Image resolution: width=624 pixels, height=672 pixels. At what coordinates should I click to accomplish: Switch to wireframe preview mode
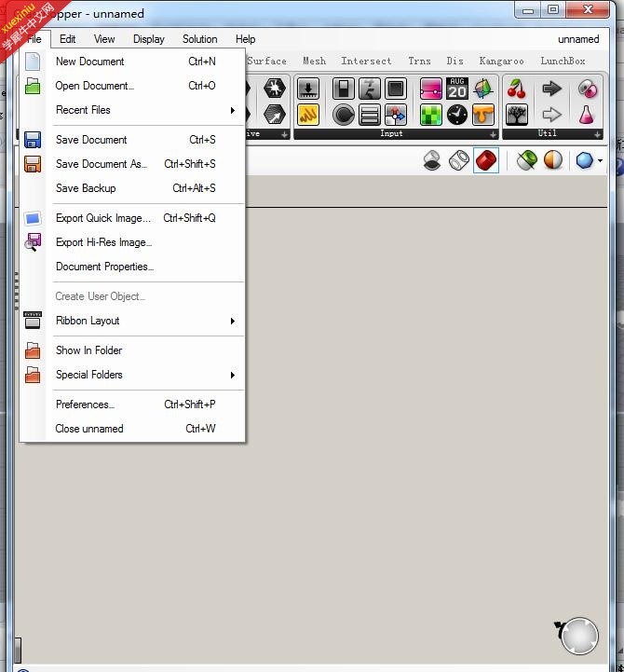click(458, 160)
